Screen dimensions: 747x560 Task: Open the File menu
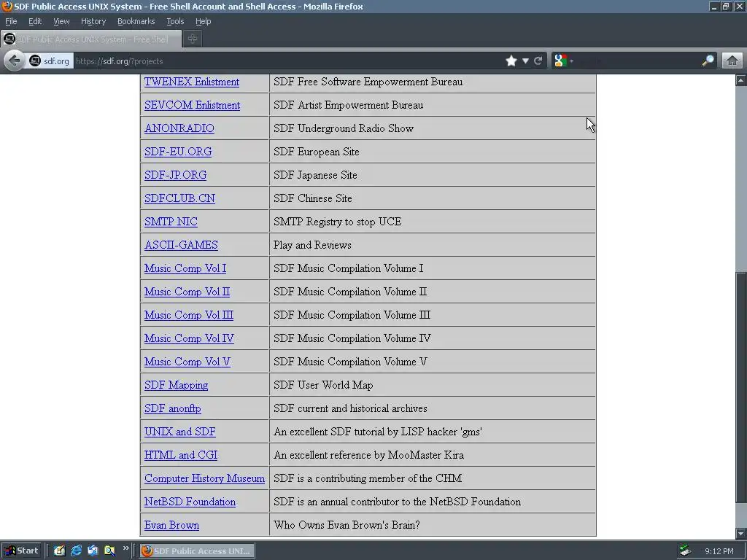11,21
